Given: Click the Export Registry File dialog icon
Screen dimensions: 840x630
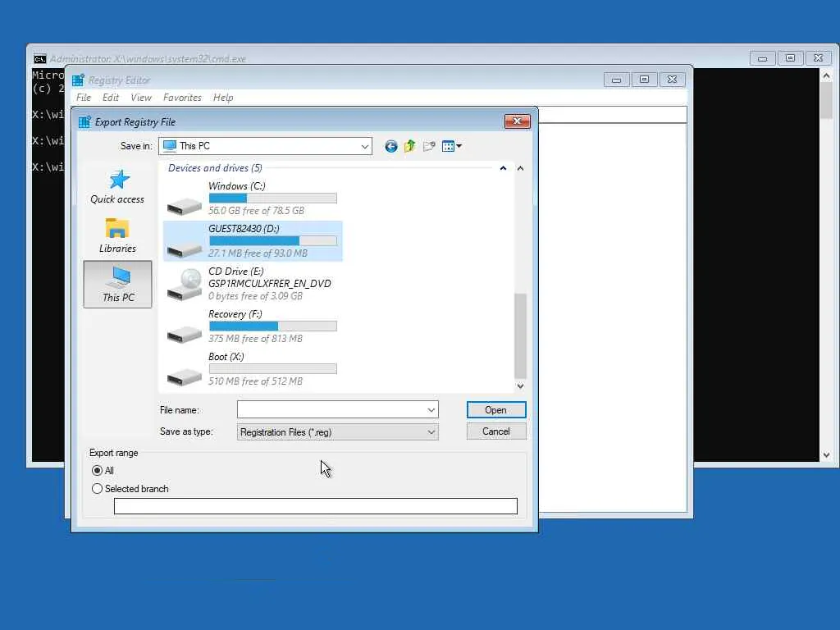Looking at the screenshot, I should coord(84,122).
